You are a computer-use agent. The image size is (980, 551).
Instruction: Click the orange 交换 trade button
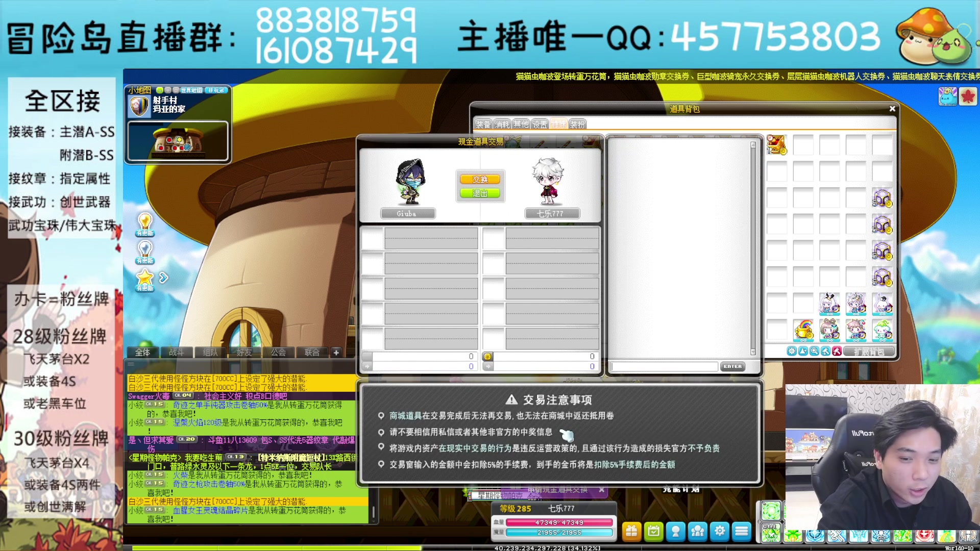(480, 180)
